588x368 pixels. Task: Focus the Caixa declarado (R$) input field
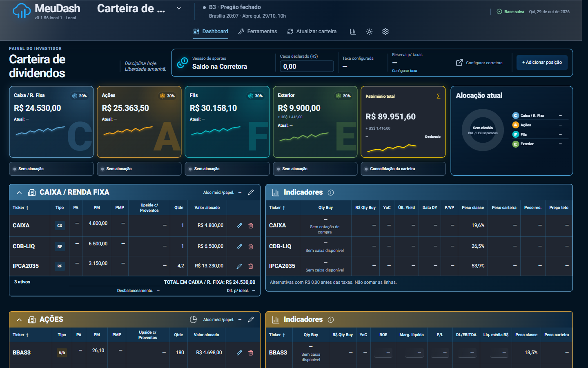307,66
